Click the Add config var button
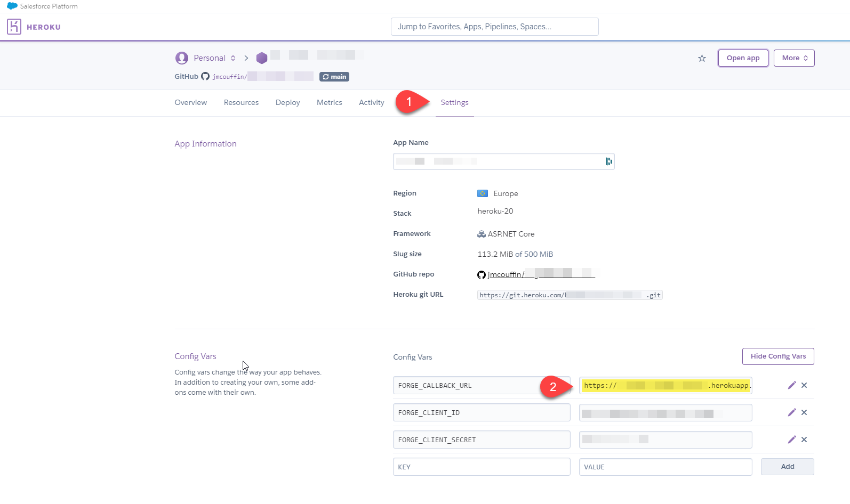 click(788, 467)
